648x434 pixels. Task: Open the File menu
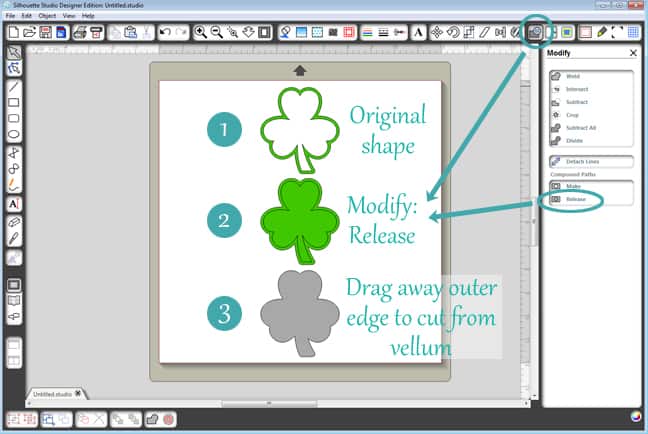[x=11, y=17]
